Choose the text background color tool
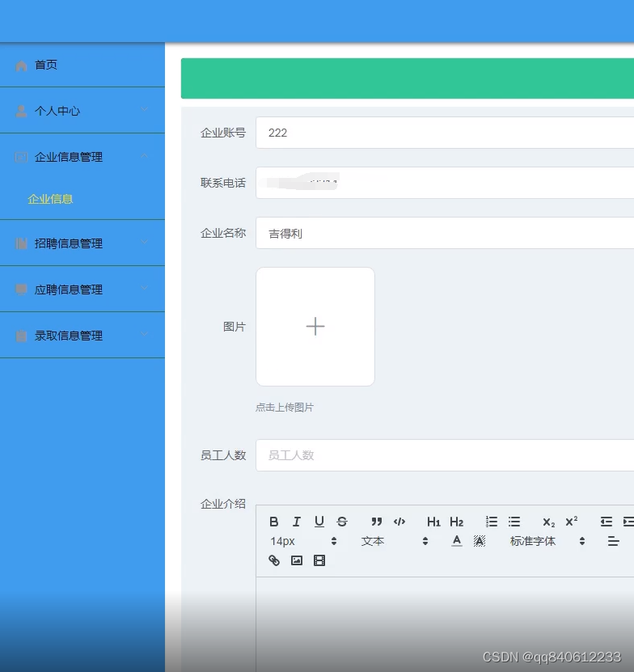This screenshot has width=634, height=672. click(480, 541)
